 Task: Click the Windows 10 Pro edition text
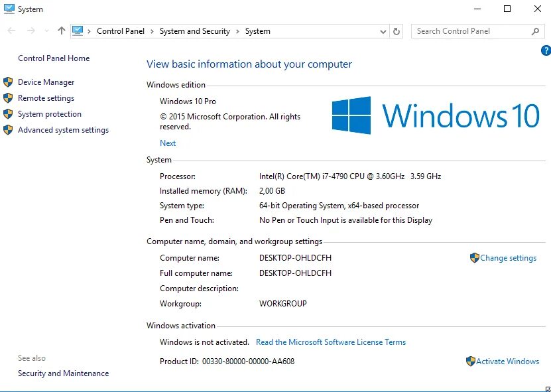coord(188,101)
